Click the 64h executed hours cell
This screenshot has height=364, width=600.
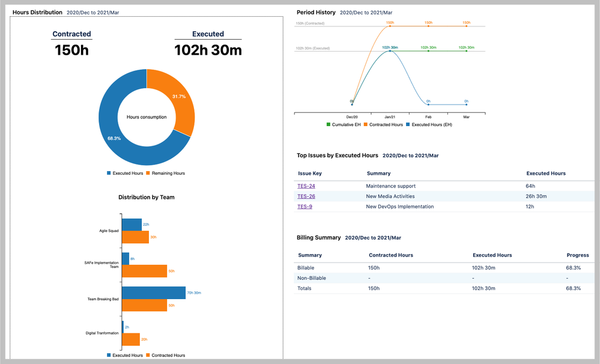[530, 186]
